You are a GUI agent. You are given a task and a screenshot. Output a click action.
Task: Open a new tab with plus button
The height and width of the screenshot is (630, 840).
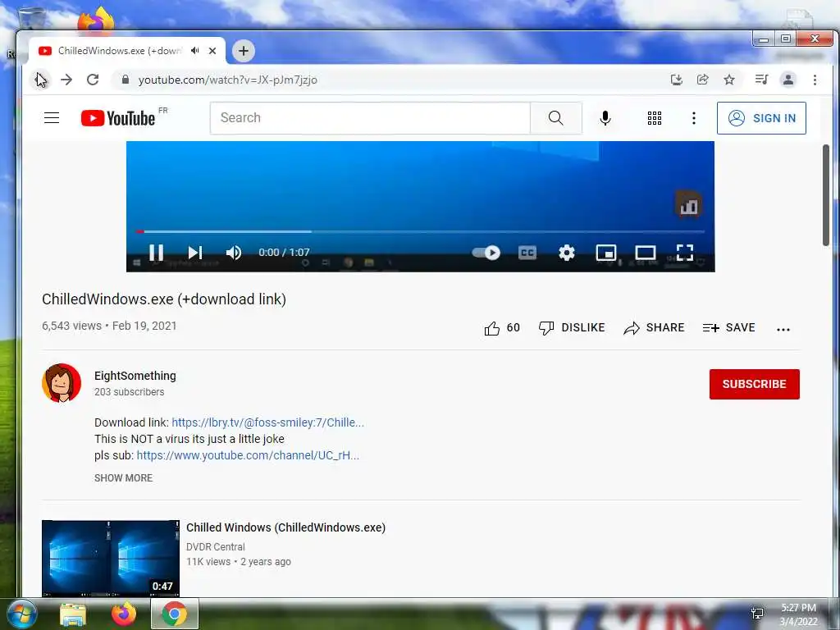243,51
